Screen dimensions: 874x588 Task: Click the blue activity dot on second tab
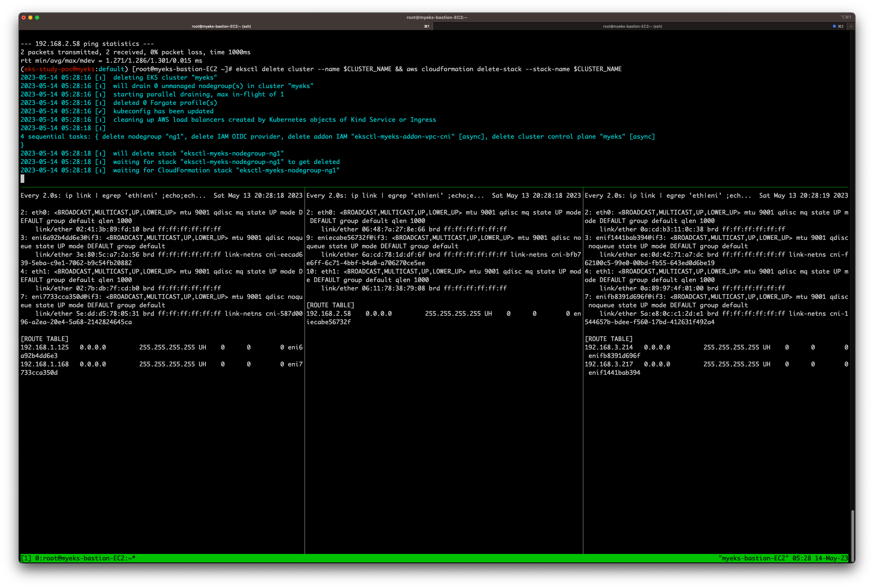coord(834,26)
